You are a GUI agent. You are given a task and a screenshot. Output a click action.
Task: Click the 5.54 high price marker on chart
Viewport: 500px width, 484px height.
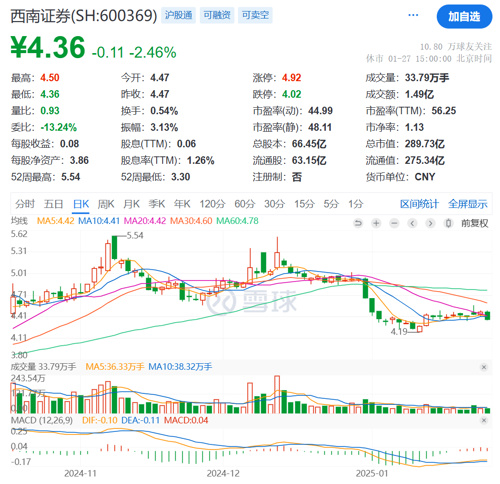pyautogui.click(x=135, y=236)
